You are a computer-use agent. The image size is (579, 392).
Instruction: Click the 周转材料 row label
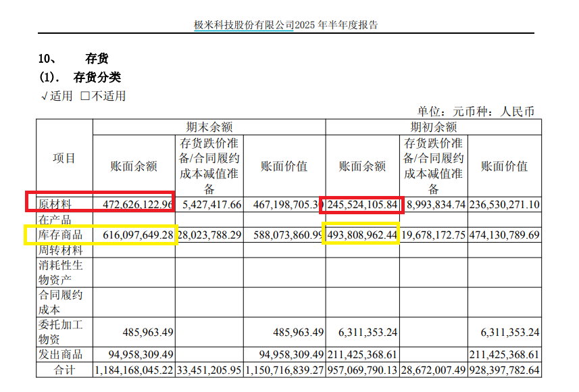(61, 250)
